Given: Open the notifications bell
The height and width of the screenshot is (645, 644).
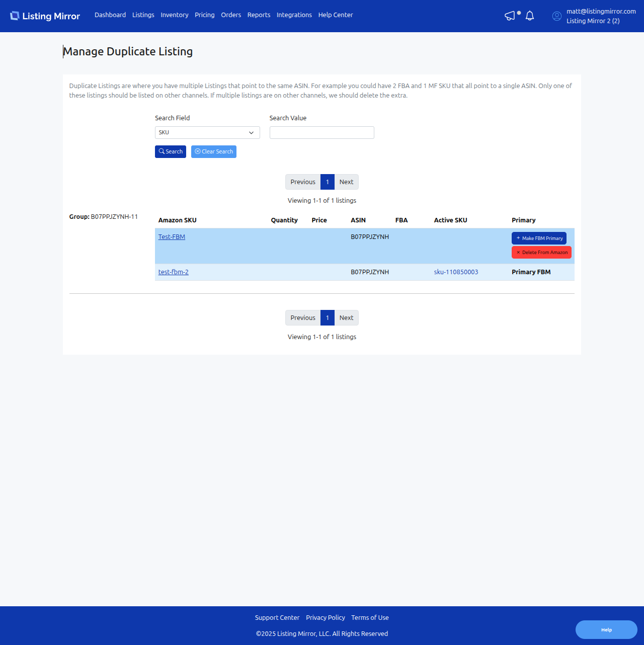Looking at the screenshot, I should [530, 16].
